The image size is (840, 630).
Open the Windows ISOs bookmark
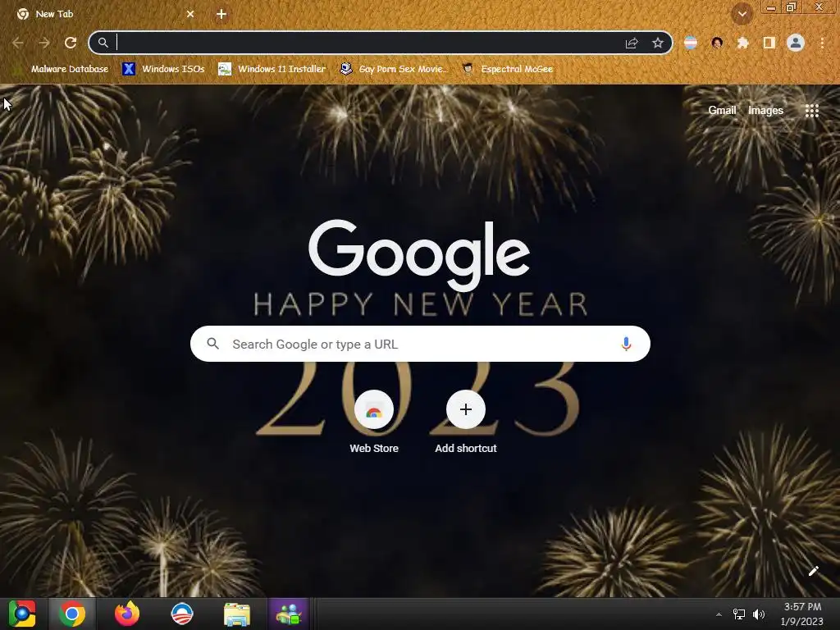point(163,69)
